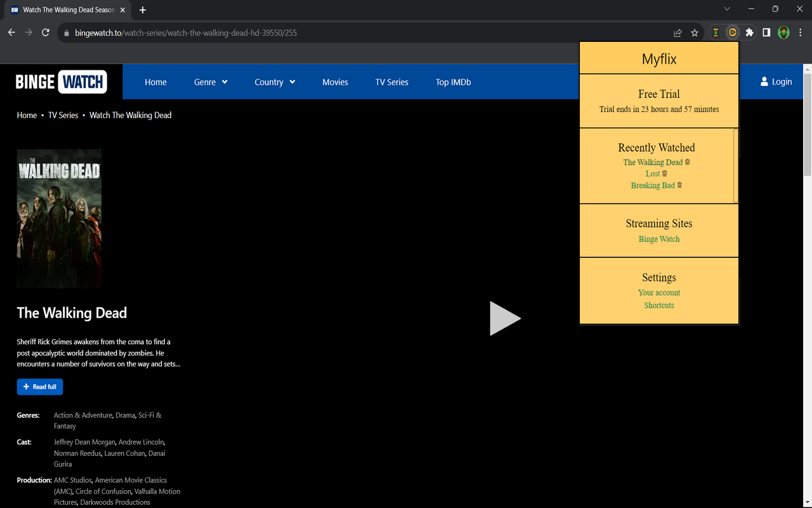
Task: Expand the Country dropdown menu
Action: point(275,82)
